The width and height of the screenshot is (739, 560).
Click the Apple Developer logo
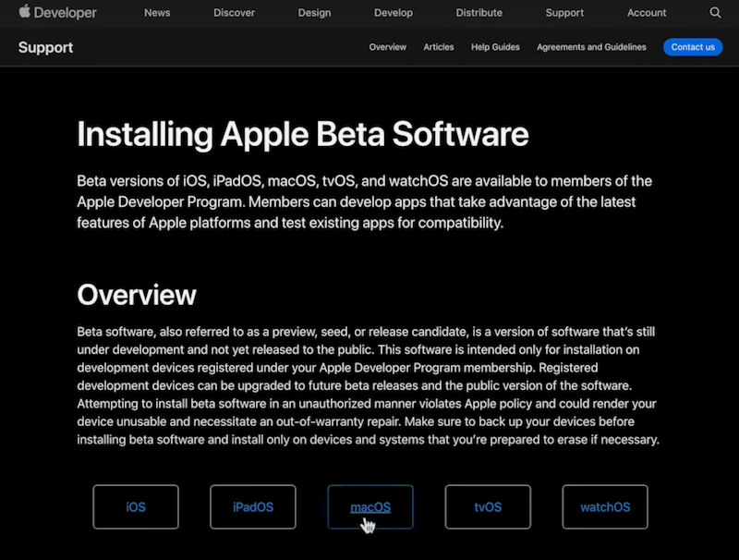[57, 13]
